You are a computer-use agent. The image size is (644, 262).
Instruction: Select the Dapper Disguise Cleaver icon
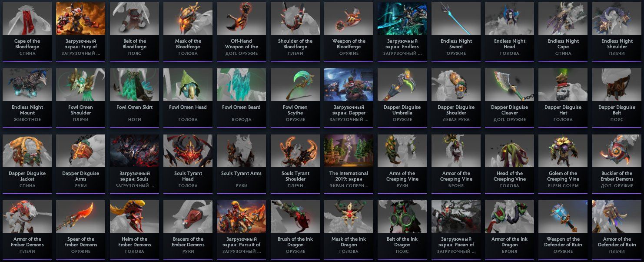coord(509,97)
